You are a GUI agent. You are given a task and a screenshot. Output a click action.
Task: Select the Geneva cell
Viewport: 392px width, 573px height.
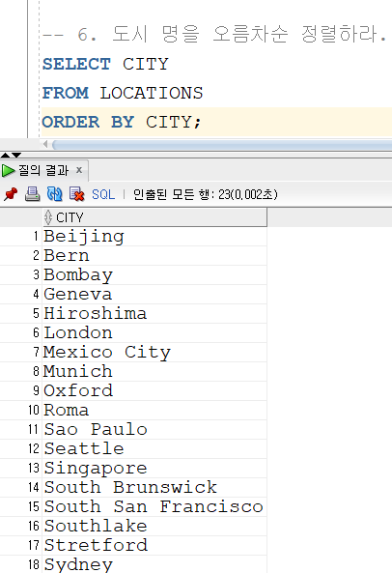154,295
